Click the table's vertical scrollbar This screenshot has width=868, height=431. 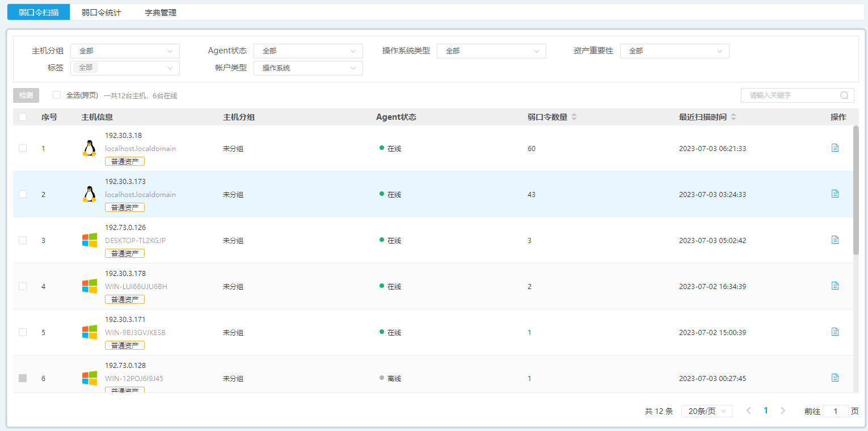(856, 190)
